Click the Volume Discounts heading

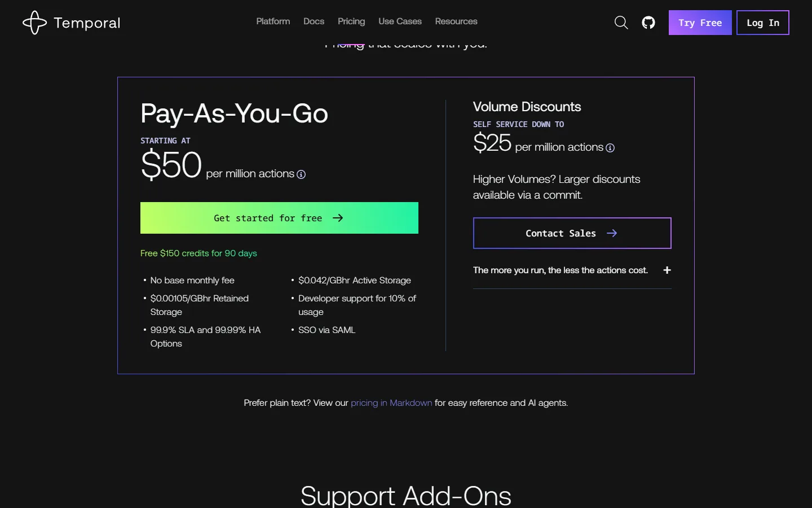point(527,107)
